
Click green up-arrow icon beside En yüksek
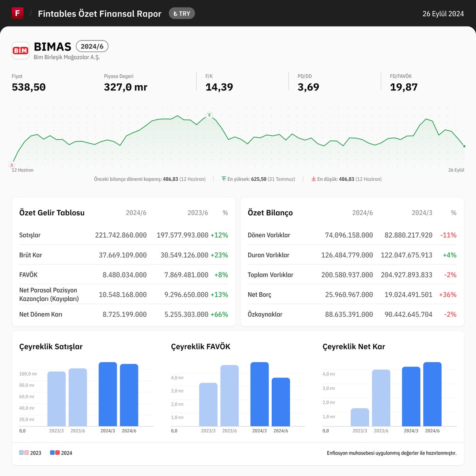(224, 179)
